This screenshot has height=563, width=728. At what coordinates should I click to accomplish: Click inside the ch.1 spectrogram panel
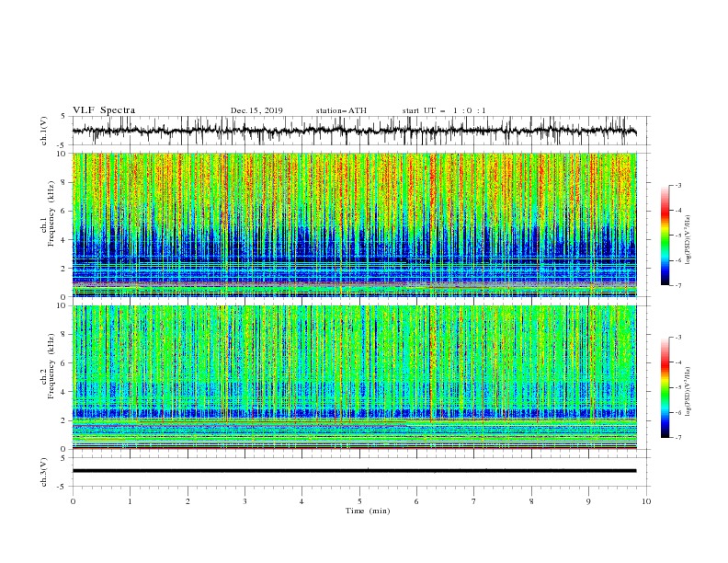(354, 224)
